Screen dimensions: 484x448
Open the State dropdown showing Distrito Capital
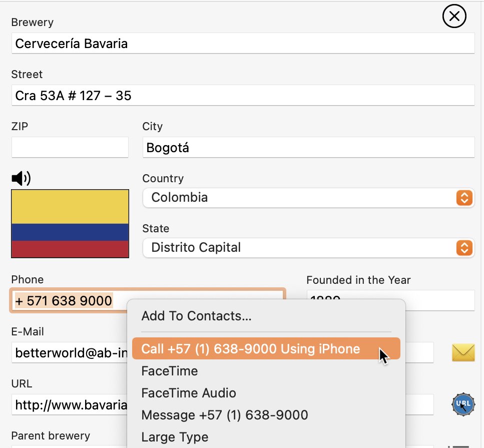(308, 248)
